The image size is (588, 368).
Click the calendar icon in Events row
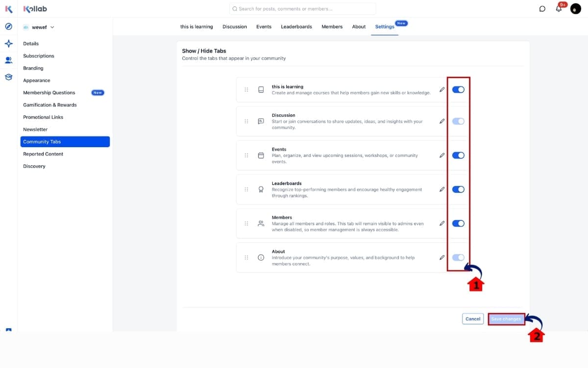point(261,155)
